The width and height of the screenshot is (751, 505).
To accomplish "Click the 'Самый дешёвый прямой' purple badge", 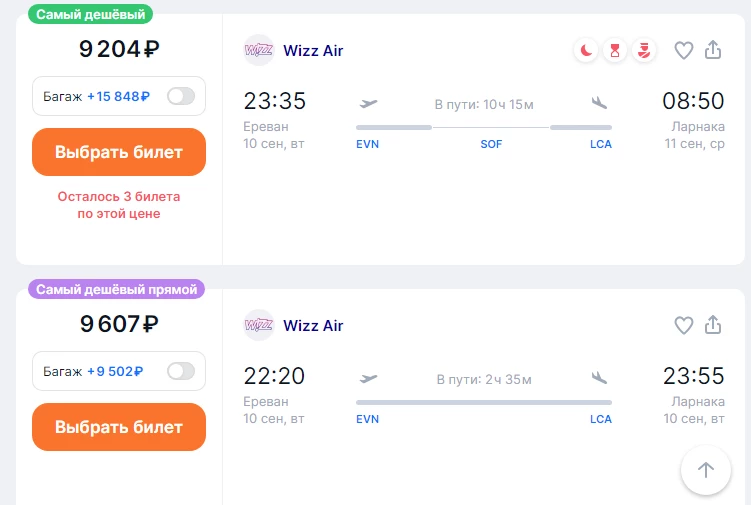I will (116, 289).
